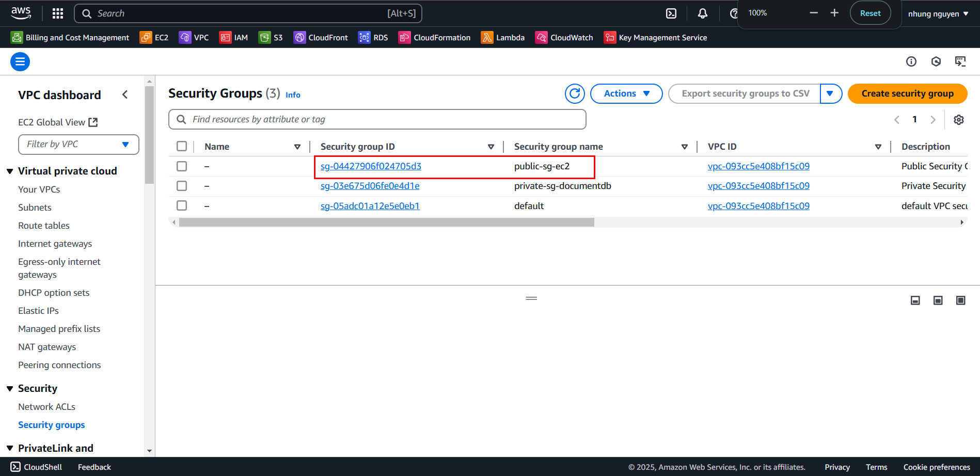Open the Actions dropdown
This screenshot has width=980, height=476.
[x=626, y=93]
